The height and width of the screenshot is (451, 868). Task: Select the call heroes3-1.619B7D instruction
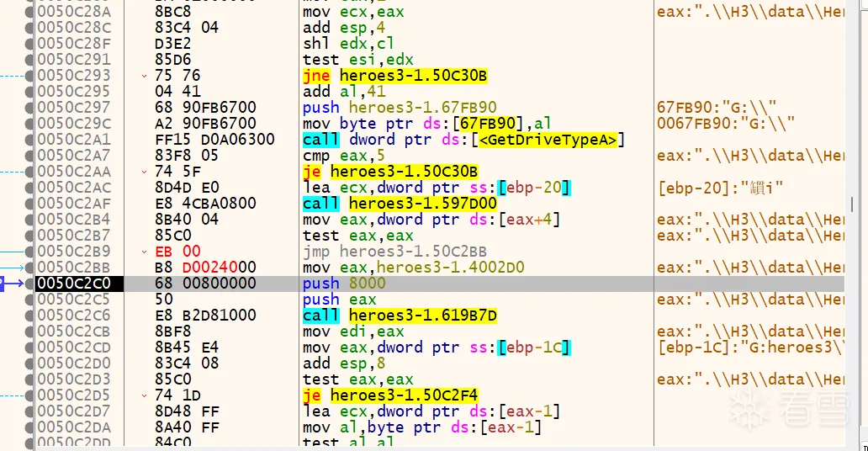400,316
